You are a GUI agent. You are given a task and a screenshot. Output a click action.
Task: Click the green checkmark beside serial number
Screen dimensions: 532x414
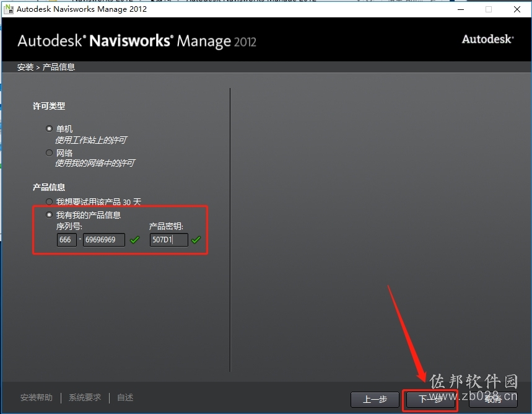click(134, 240)
